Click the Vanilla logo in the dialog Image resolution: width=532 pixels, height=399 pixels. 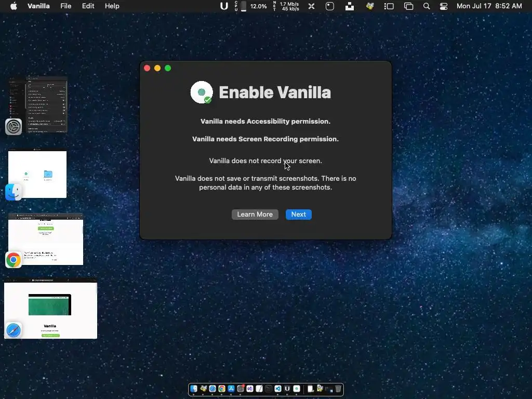pyautogui.click(x=202, y=92)
